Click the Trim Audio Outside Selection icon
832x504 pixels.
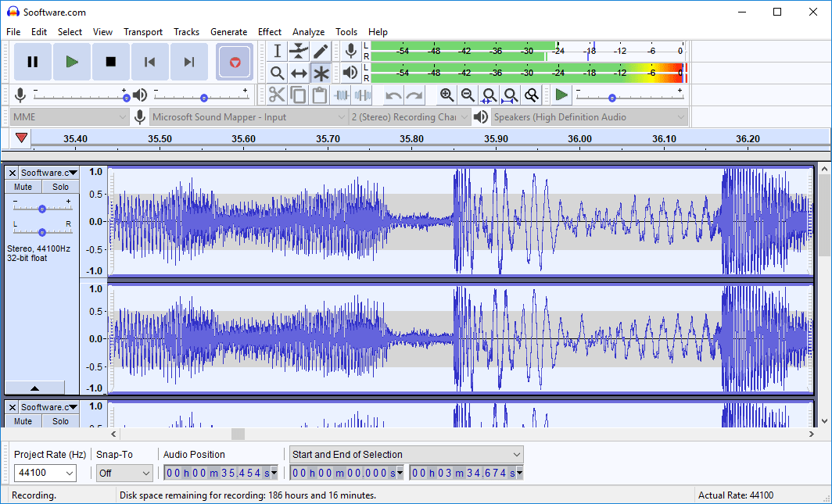(x=342, y=95)
